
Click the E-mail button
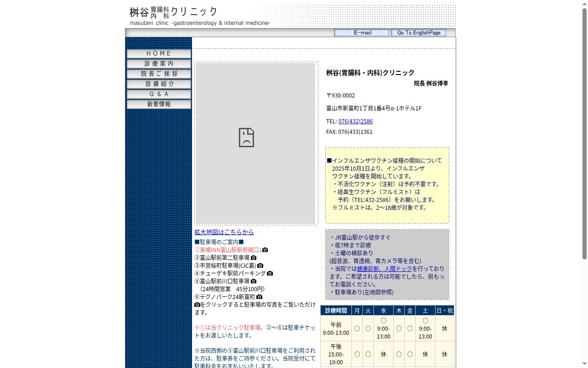point(362,33)
